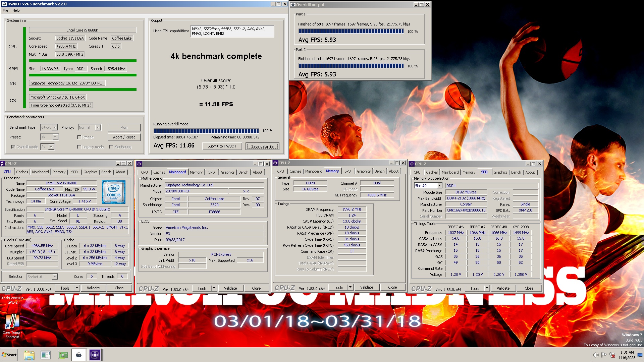644x362 pixels.
Task: Open Benchmark type 64-bit dropdown
Action: [55, 127]
